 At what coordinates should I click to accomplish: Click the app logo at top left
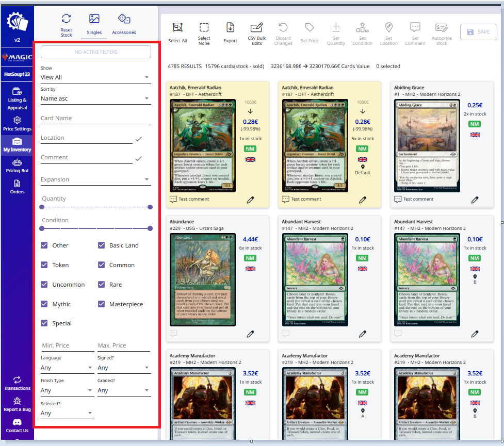18,22
